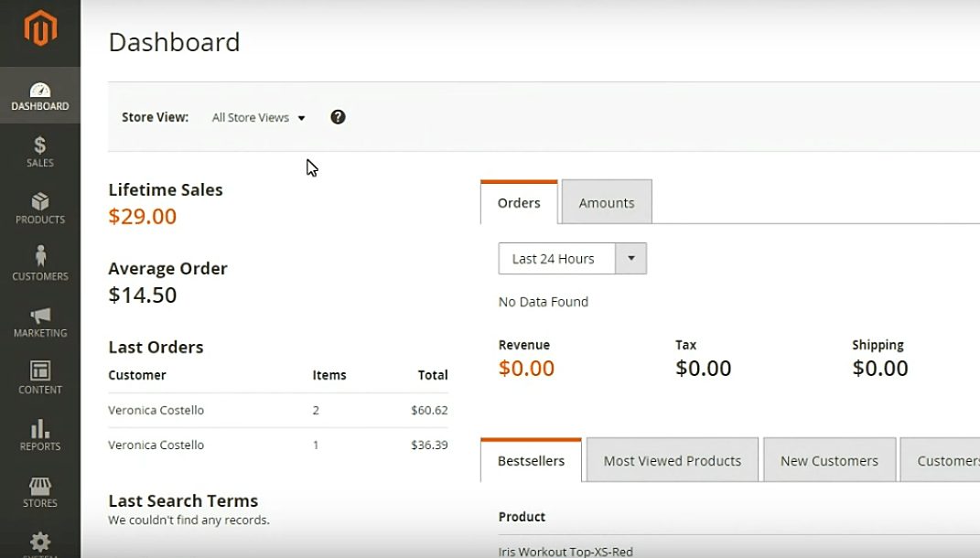Click "We couldn't find any records." text

pos(188,520)
